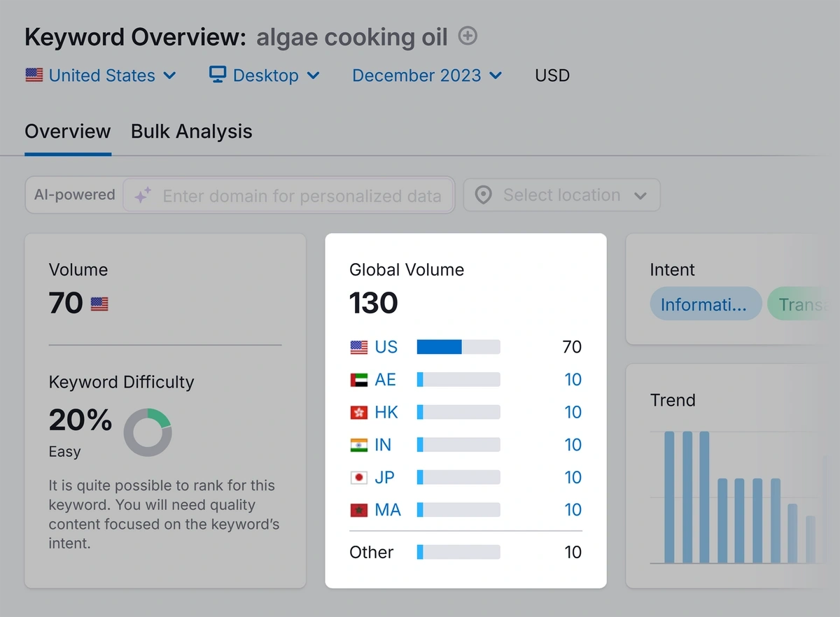Click the US flag next to Volume 70
The image size is (840, 617).
(99, 304)
